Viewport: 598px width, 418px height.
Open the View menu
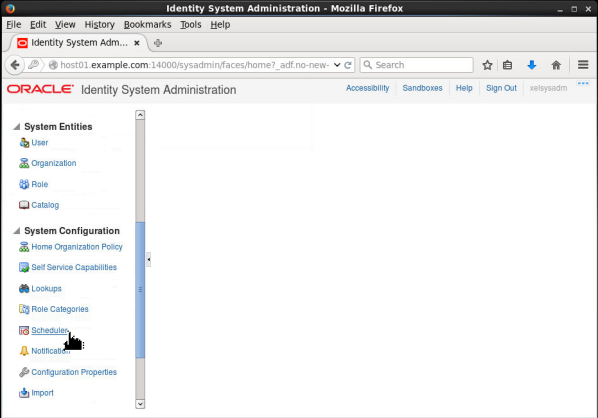(x=65, y=24)
